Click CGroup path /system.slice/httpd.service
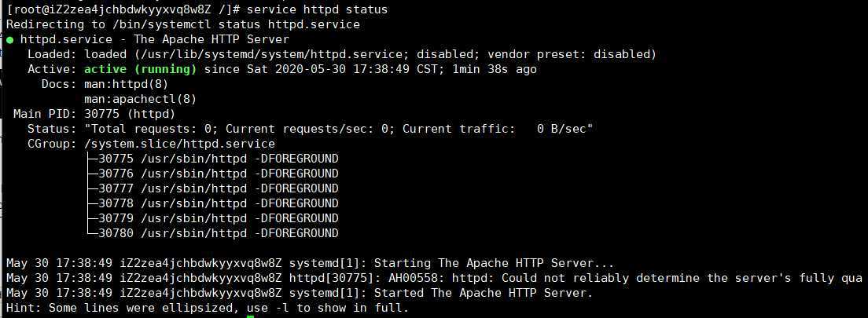Image resolution: width=868 pixels, height=318 pixels. tap(179, 144)
